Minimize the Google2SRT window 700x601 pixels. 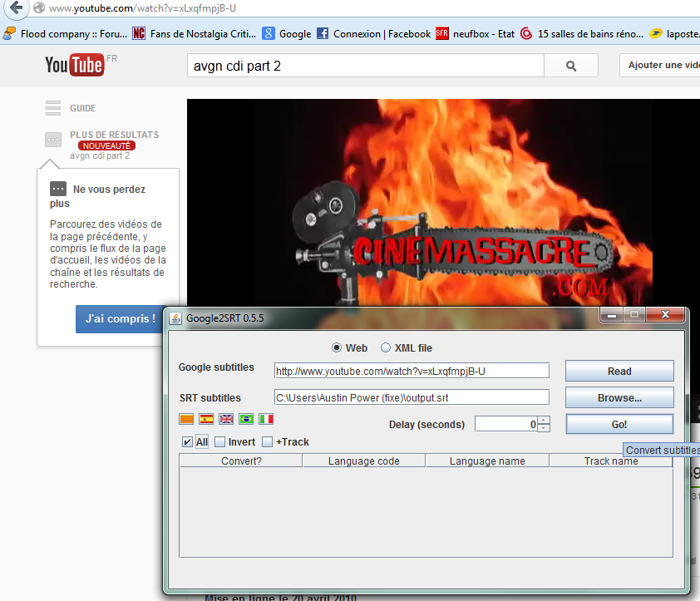pyautogui.click(x=612, y=315)
